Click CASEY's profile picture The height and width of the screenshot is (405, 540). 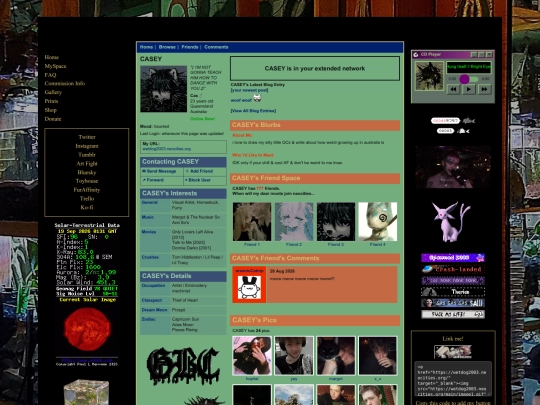164,89
